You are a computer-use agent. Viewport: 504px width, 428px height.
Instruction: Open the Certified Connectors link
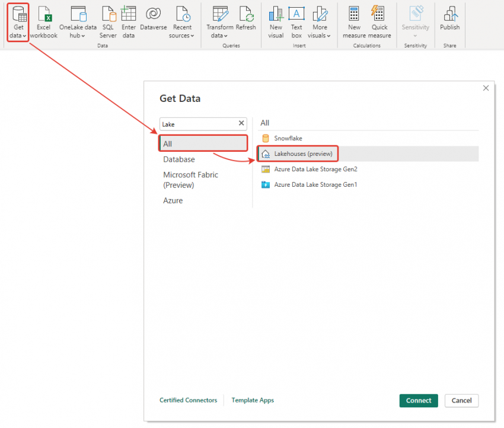(x=188, y=400)
